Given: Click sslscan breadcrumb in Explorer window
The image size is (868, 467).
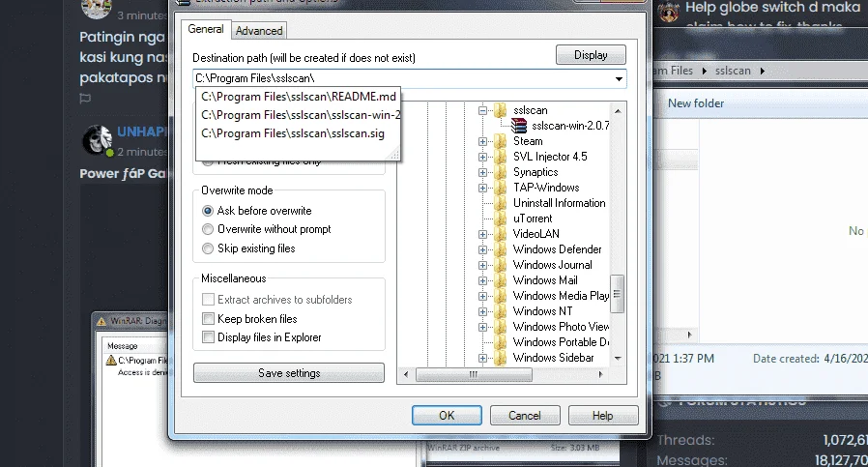Looking at the screenshot, I should 733,71.
